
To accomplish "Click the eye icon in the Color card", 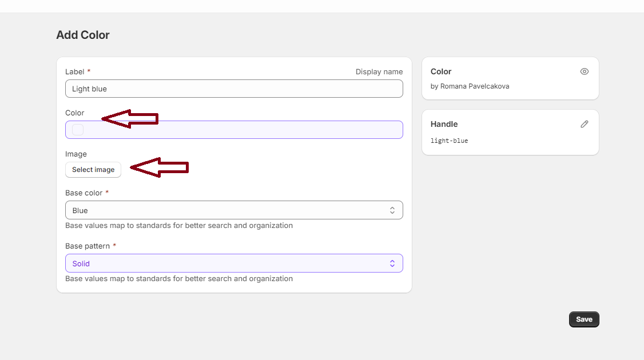I will point(584,71).
